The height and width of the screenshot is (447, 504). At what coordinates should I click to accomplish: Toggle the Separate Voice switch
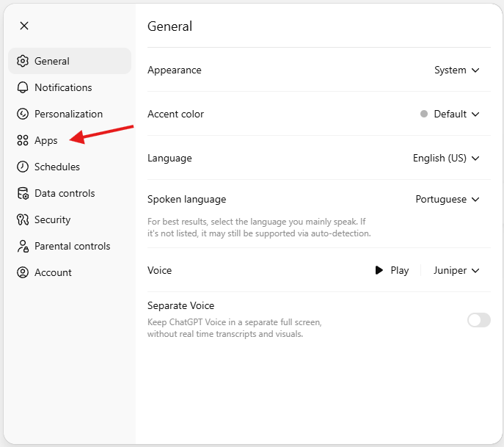pyautogui.click(x=479, y=320)
